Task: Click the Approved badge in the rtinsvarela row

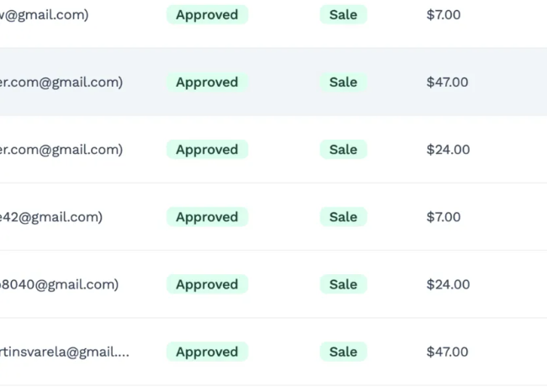Action: point(207,352)
